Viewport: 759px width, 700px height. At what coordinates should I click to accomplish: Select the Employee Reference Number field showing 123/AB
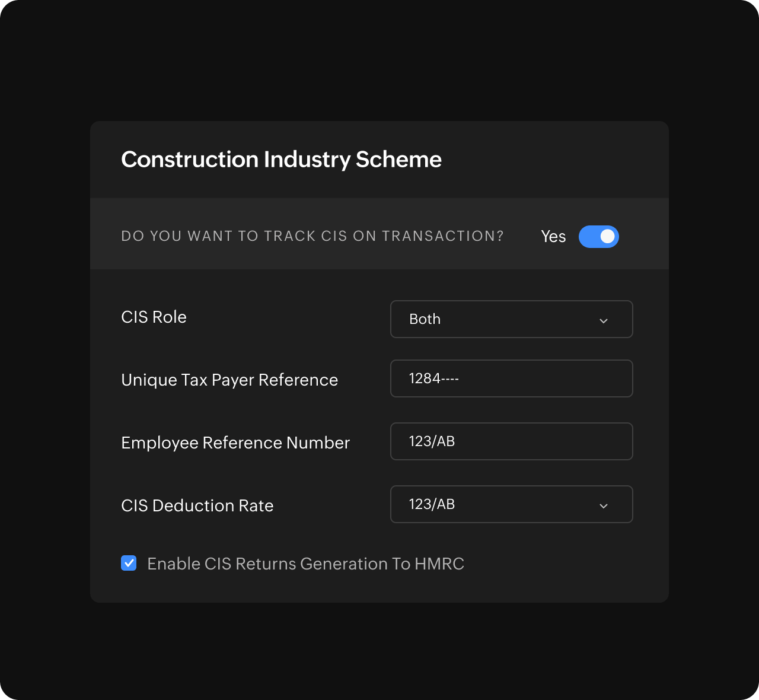(511, 441)
